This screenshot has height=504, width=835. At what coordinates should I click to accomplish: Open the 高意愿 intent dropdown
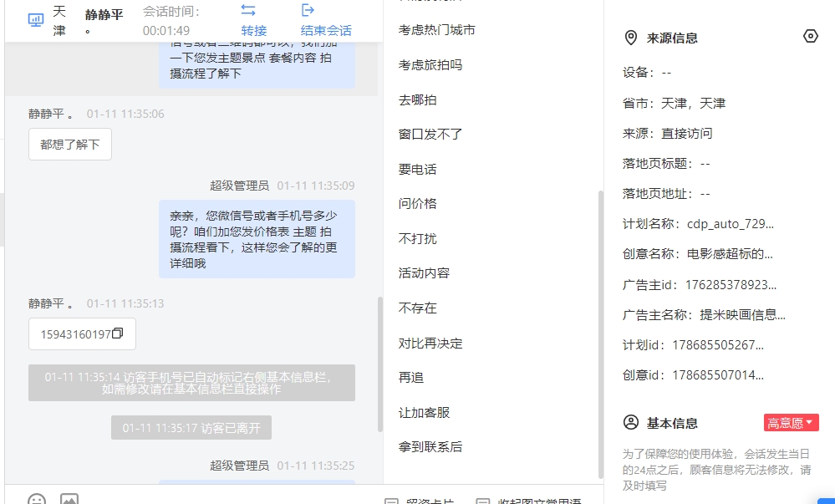point(792,423)
